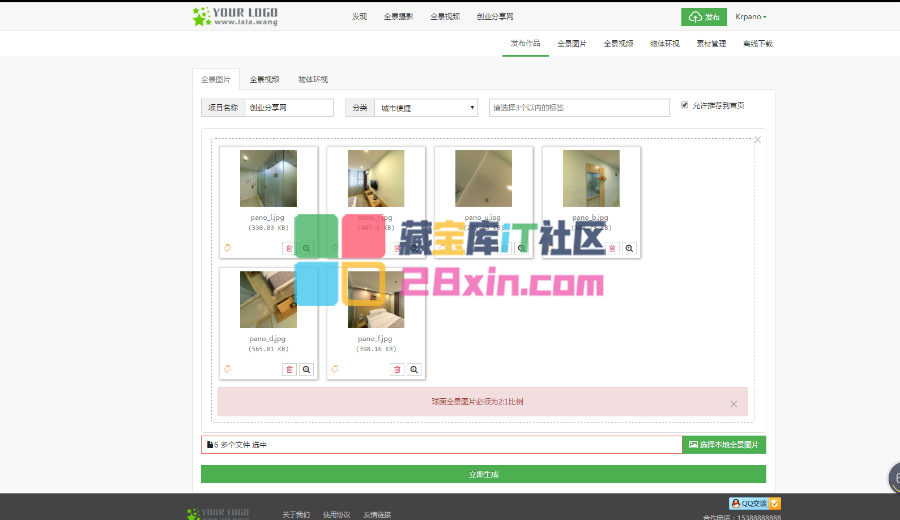This screenshot has width=900, height=520.
Task: Open 素材管理 in the sub navigation
Action: click(x=711, y=44)
